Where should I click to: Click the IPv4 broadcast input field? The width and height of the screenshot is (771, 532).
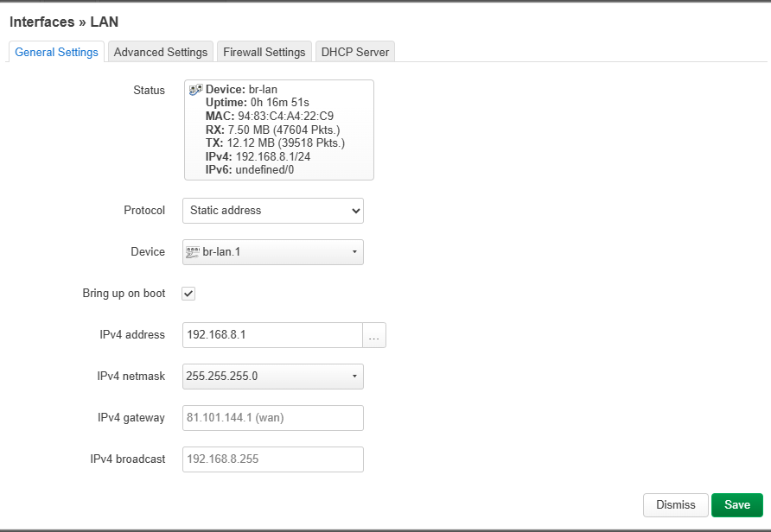coord(273,459)
